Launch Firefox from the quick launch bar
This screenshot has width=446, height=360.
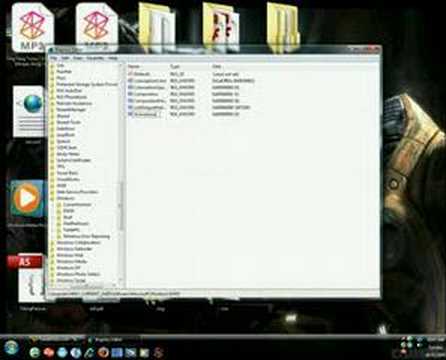103,352
